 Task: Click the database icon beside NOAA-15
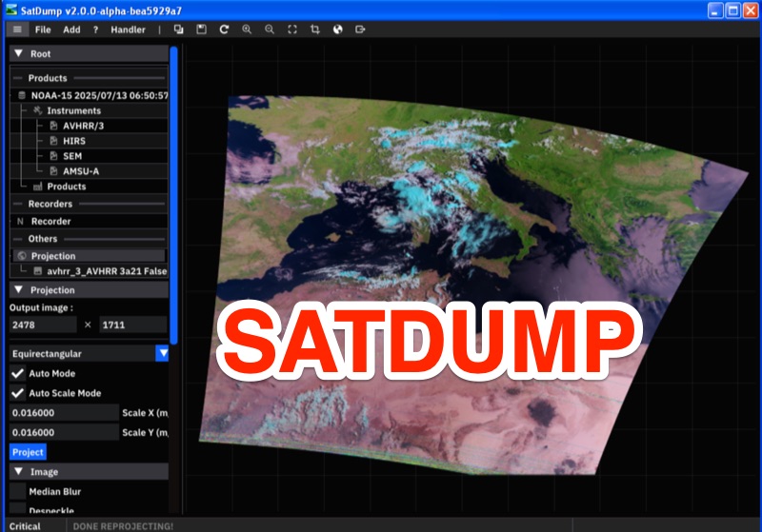point(22,95)
